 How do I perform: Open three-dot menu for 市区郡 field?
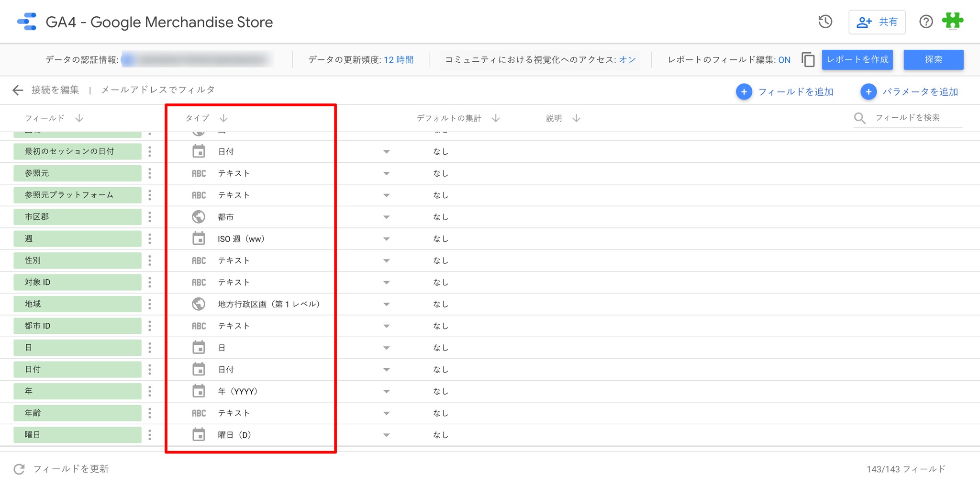tap(150, 217)
